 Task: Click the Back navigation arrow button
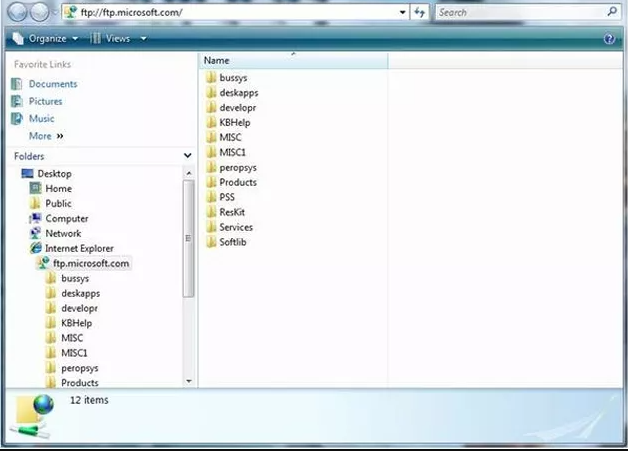17,12
